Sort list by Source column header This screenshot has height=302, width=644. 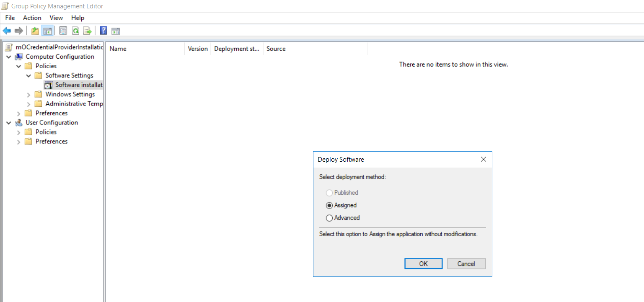click(x=316, y=49)
